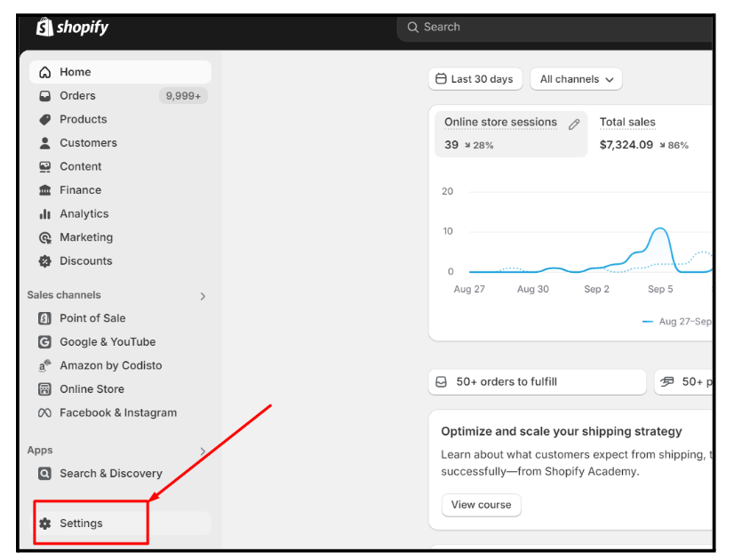734x560 pixels.
Task: Open the Settings gear icon
Action: click(x=45, y=524)
